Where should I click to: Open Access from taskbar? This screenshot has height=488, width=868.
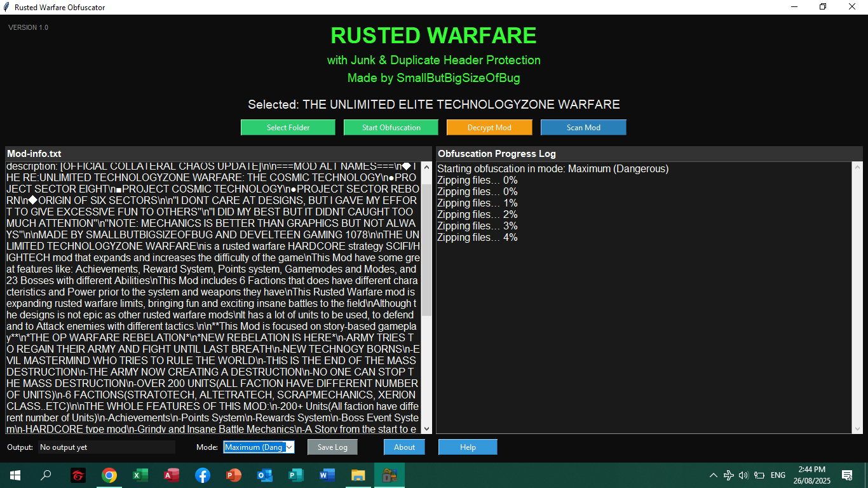pos(172,475)
